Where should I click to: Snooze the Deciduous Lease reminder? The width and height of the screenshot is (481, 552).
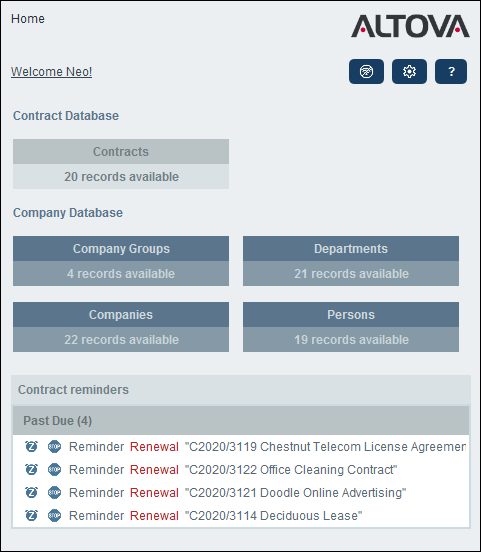(x=31, y=515)
